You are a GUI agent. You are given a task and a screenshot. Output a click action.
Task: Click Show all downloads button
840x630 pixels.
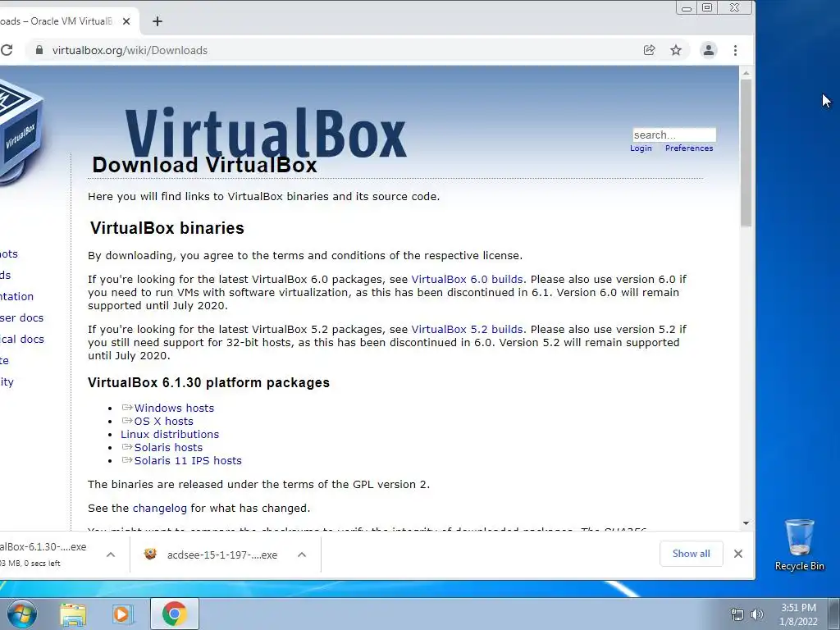tap(691, 554)
